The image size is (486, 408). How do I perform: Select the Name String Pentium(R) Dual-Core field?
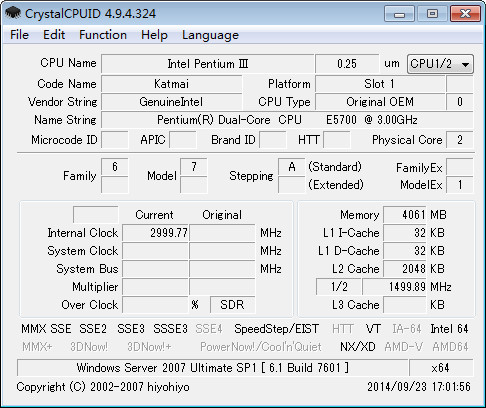tap(287, 120)
